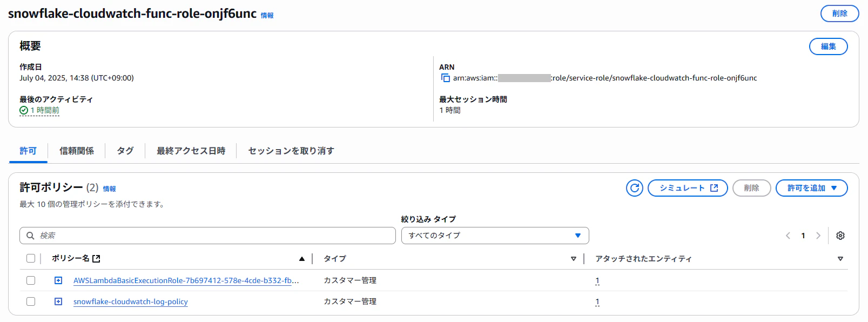Expand the AWSLambdaBasicExecutionRole policy plus icon
The height and width of the screenshot is (322, 868).
pos(58,280)
